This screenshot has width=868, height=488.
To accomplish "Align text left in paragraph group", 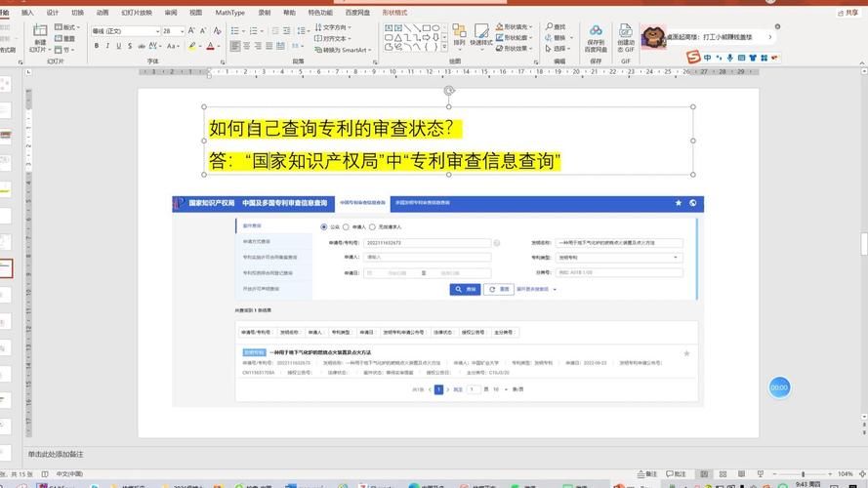I will (235, 46).
